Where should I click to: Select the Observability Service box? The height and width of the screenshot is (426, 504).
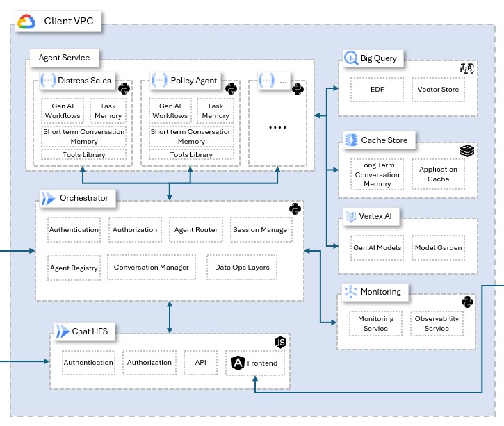coord(437,324)
